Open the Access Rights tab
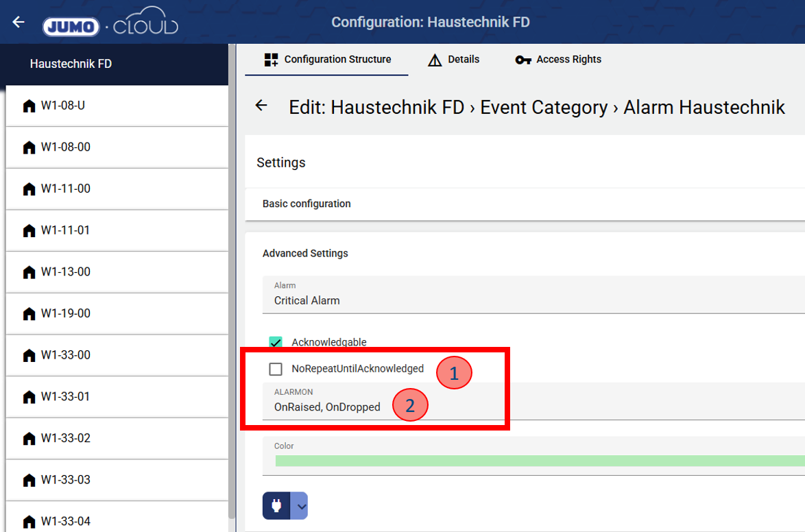The image size is (805, 532). (558, 60)
